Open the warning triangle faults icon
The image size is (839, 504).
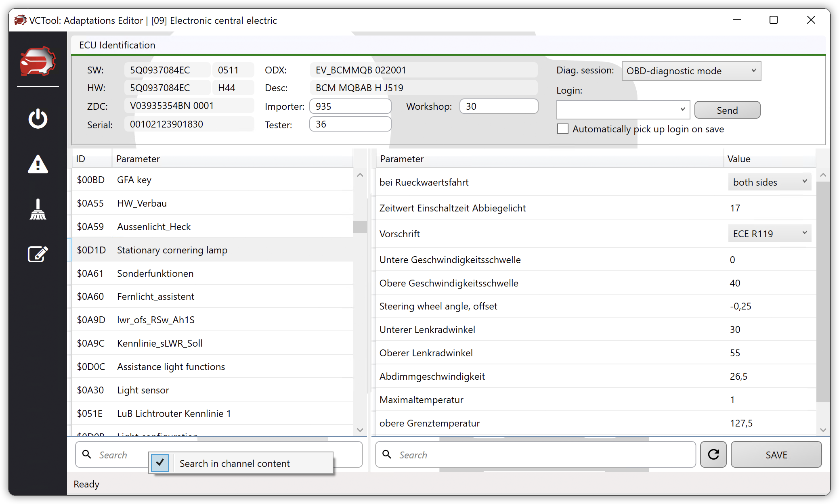(38, 164)
